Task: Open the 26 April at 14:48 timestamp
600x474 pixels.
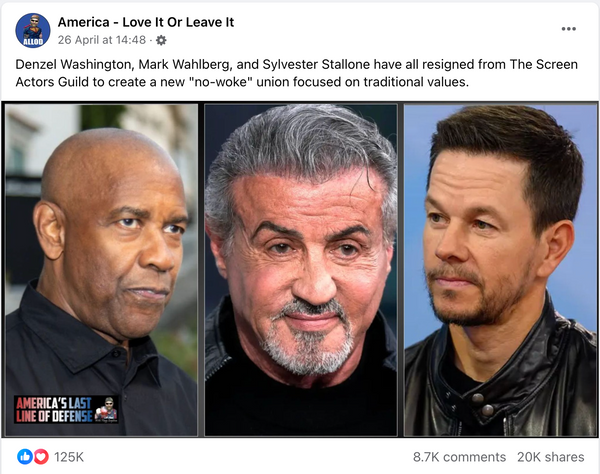Action: tap(102, 40)
